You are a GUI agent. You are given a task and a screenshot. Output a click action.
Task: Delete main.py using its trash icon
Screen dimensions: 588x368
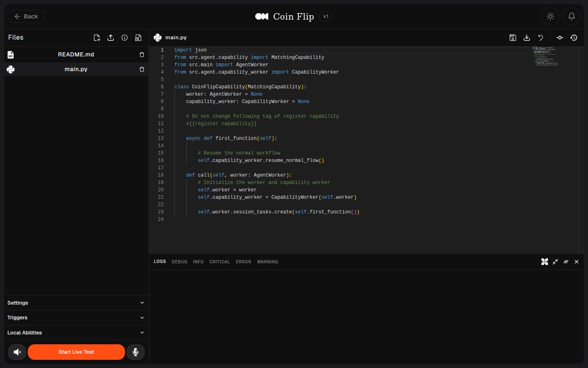142,69
